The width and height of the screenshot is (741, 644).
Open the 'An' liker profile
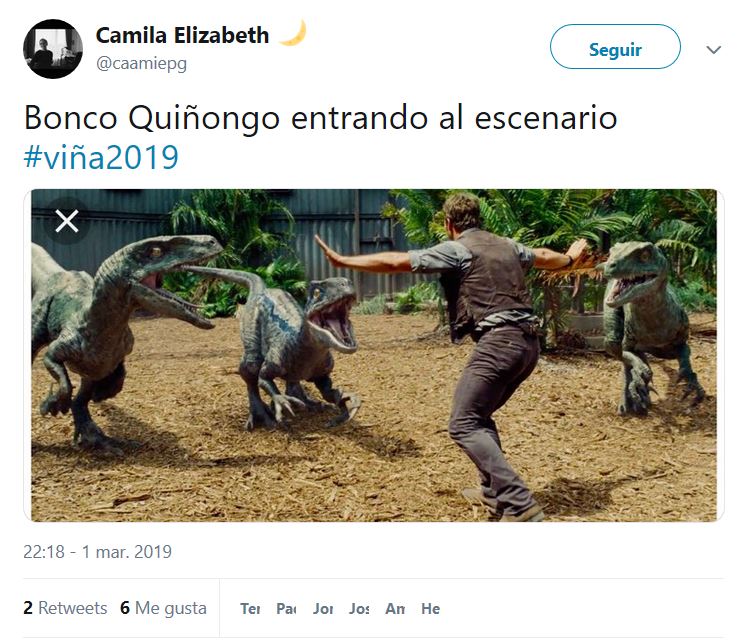pyautogui.click(x=395, y=609)
